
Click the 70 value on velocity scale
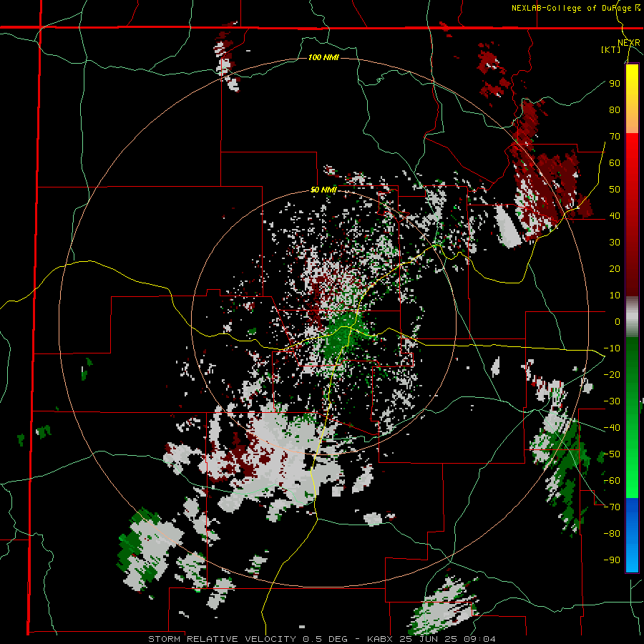[615, 137]
